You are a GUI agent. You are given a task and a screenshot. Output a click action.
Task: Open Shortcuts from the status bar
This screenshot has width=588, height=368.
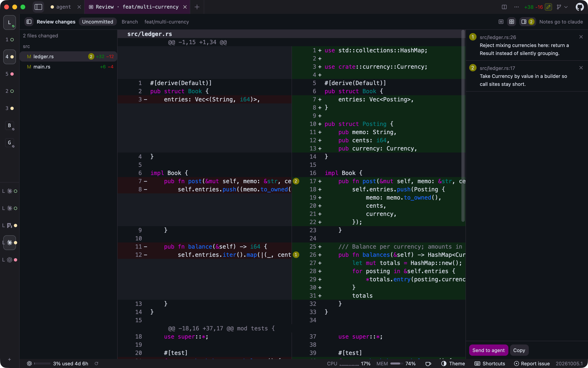pyautogui.click(x=490, y=363)
